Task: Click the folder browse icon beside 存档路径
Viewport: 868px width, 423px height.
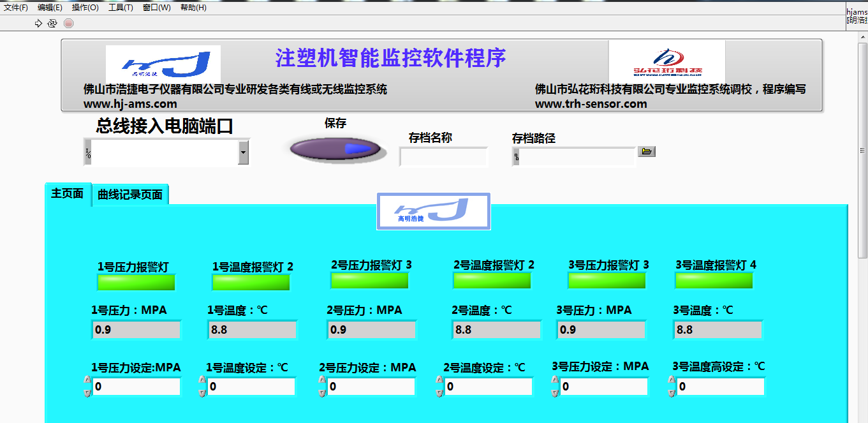Action: click(647, 151)
